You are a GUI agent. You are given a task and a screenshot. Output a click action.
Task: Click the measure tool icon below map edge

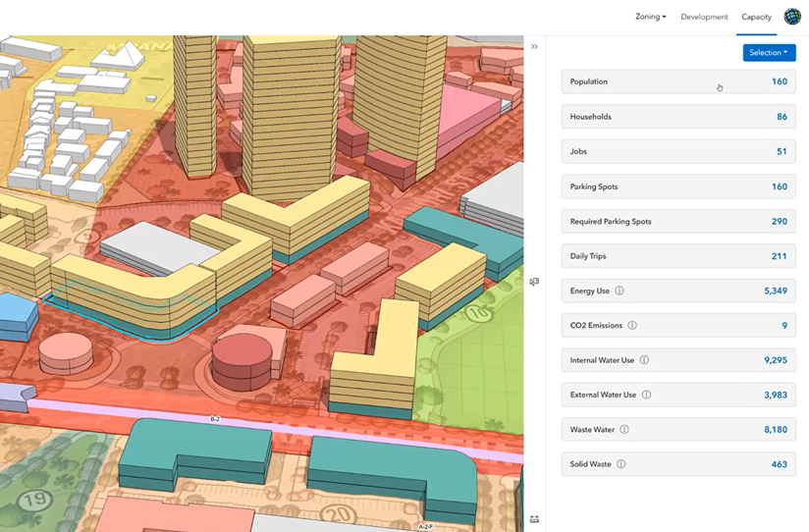[x=534, y=519]
